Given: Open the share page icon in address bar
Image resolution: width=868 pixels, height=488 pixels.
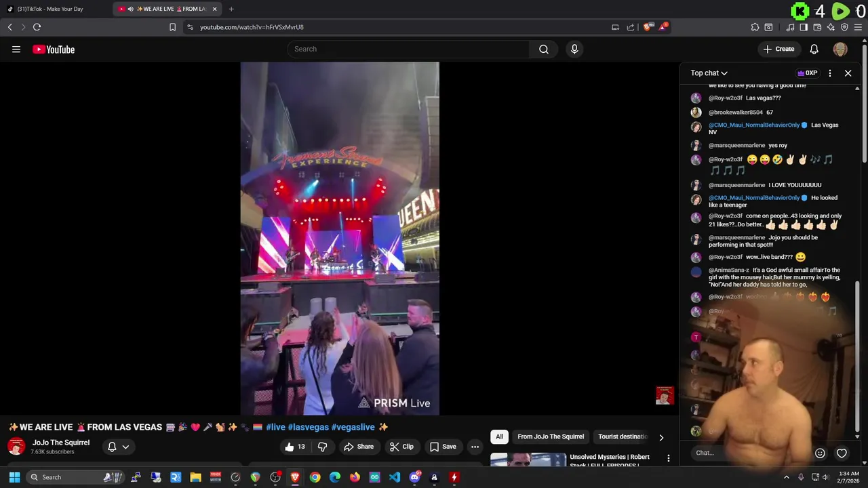Looking at the screenshot, I should tap(630, 27).
